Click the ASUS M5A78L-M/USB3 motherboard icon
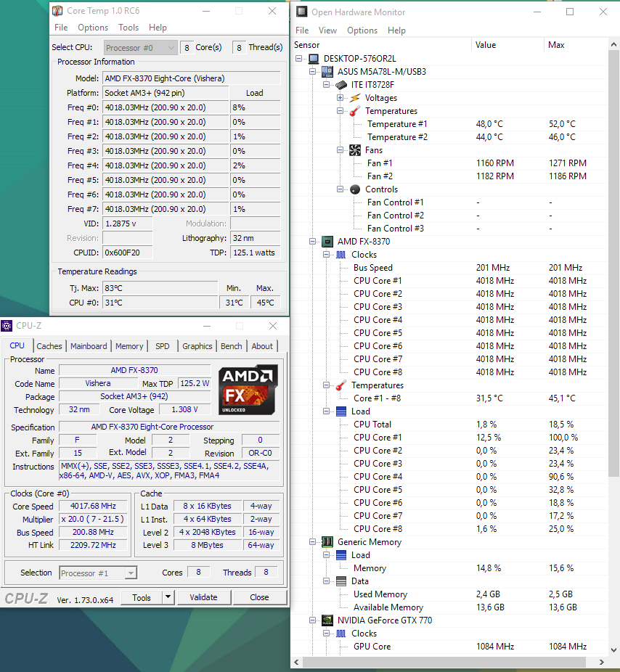 pyautogui.click(x=327, y=72)
